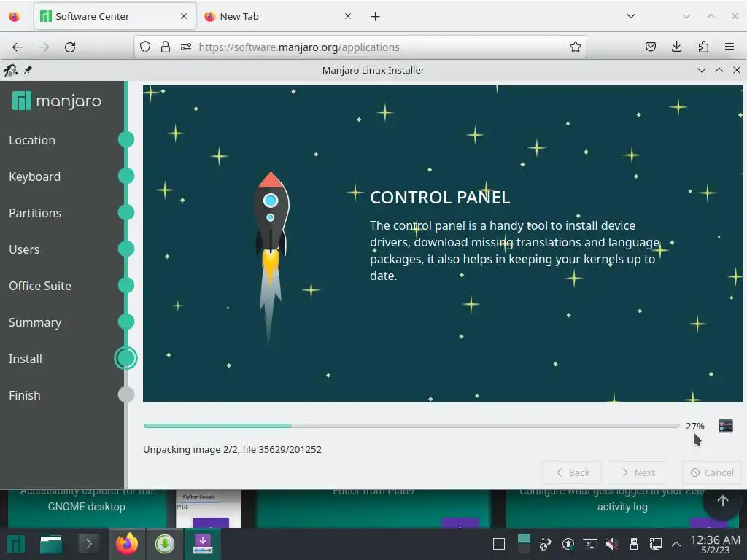Click the green download arrow taskbar icon
Screen dimensions: 747x560
click(x=164, y=544)
